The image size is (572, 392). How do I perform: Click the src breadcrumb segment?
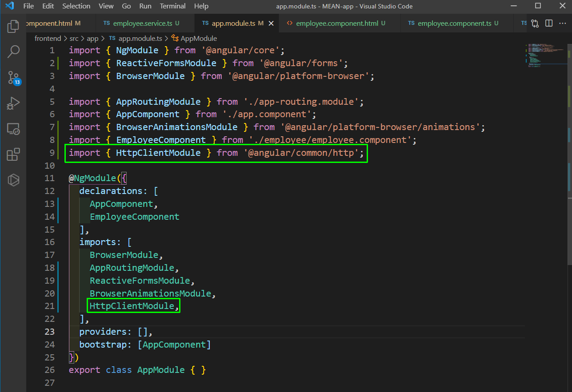point(74,39)
